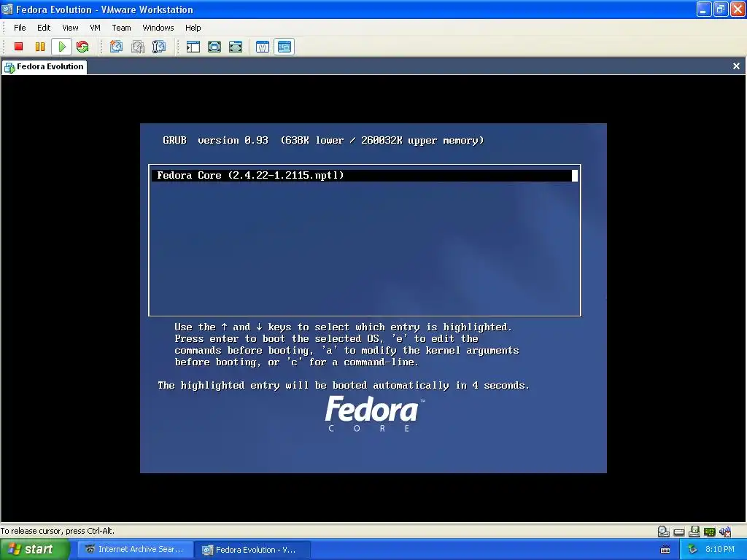747x560 pixels.
Task: Select the console view toolbar icon
Action: pos(285,47)
